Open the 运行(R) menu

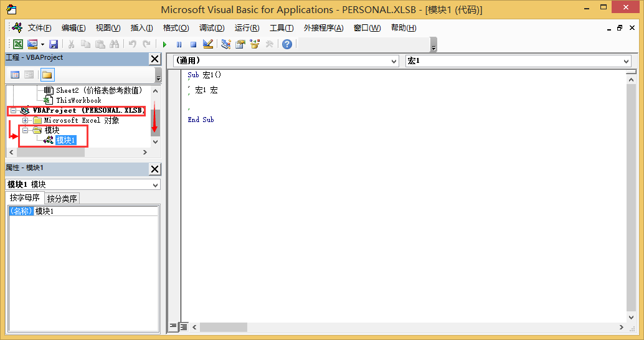coord(247,28)
